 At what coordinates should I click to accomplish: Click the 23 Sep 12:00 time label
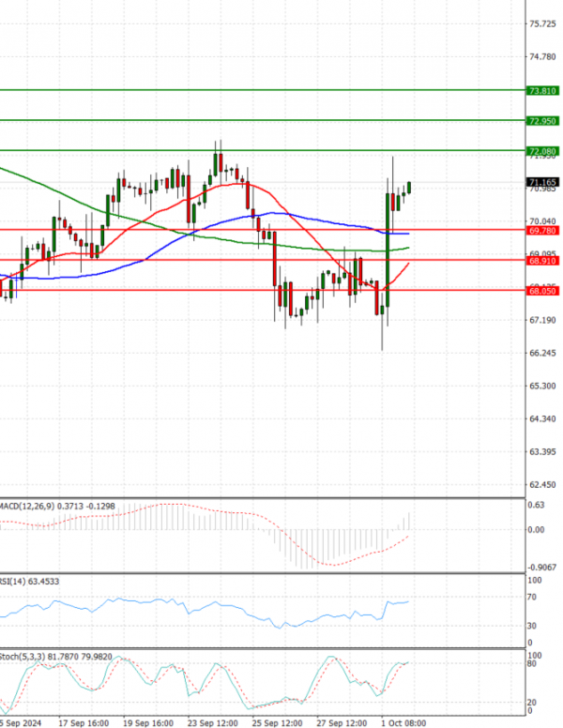click(x=213, y=723)
